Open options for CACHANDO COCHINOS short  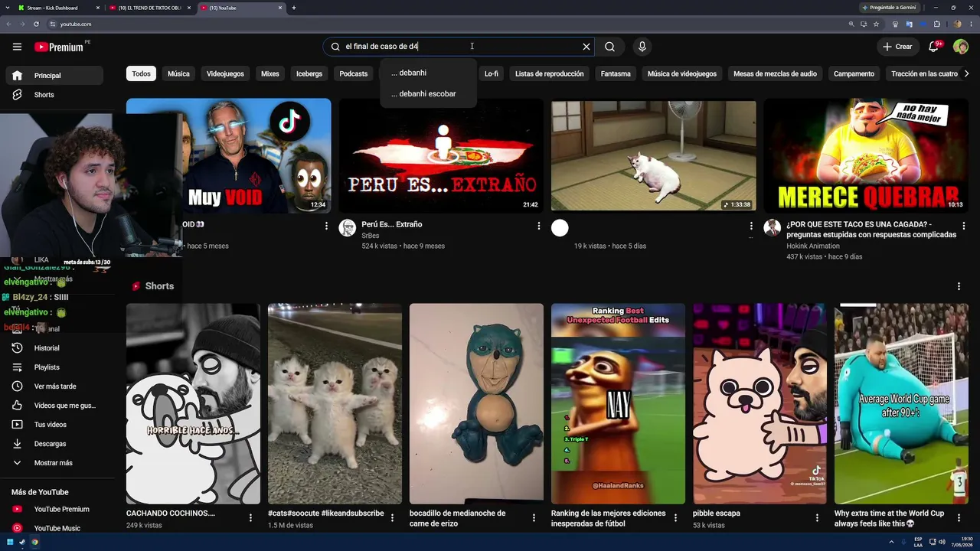pyautogui.click(x=250, y=518)
